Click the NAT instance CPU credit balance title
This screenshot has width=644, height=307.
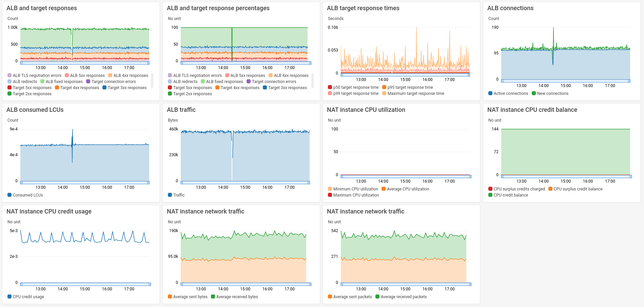[532, 110]
